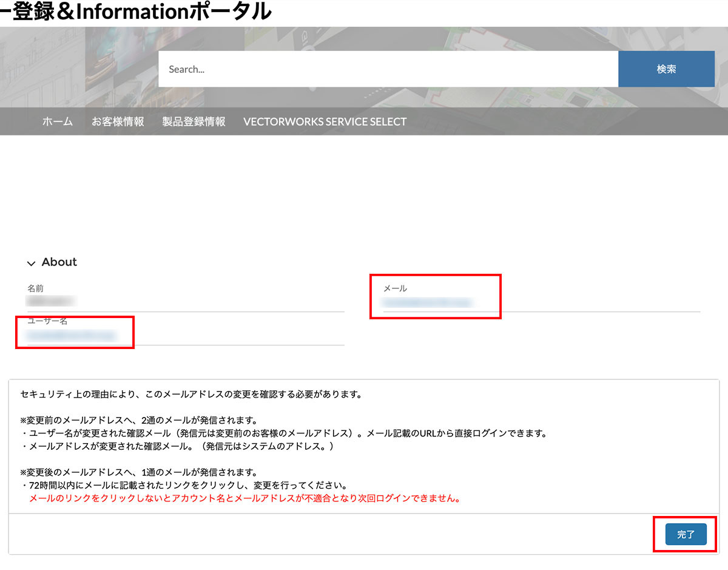Collapse the About section chevron
Viewport: 728px width, 570px height.
(x=31, y=263)
